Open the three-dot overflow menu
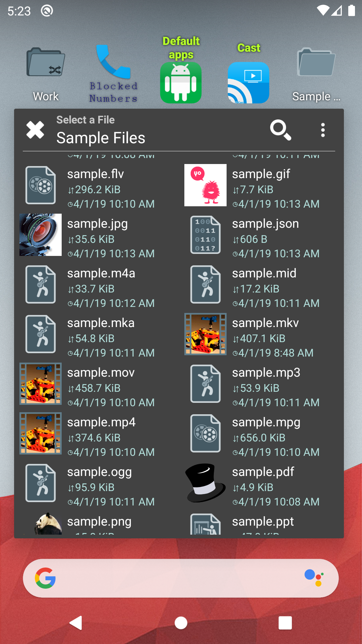The image size is (362, 644). point(323,130)
